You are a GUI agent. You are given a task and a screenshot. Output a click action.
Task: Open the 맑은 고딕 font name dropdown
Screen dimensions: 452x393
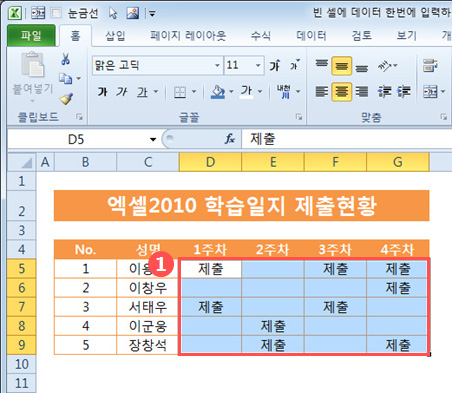pos(217,65)
